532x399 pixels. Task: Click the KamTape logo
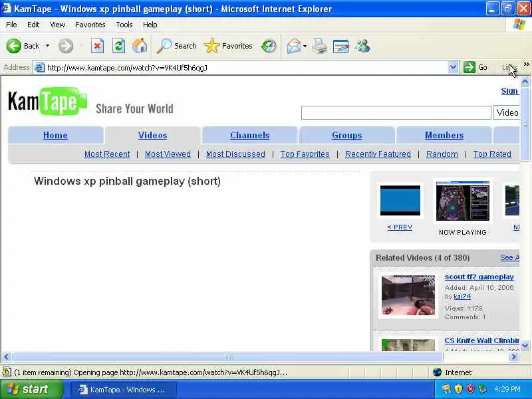[x=47, y=102]
